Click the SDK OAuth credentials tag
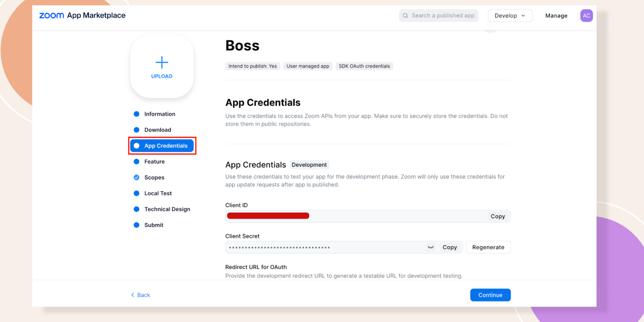This screenshot has height=322, width=644. 364,66
